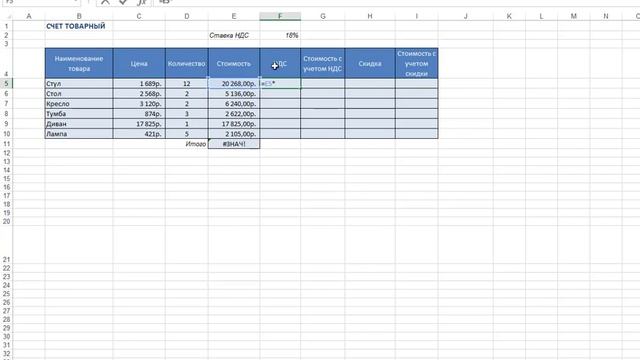640x360 pixels.
Task: Click the Ставка НДС label cell
Action: 233,36
